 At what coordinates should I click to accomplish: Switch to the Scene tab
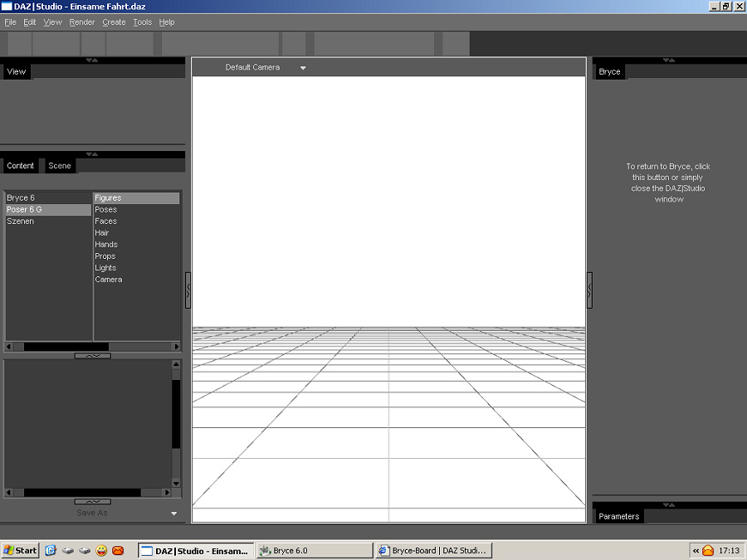pos(60,166)
